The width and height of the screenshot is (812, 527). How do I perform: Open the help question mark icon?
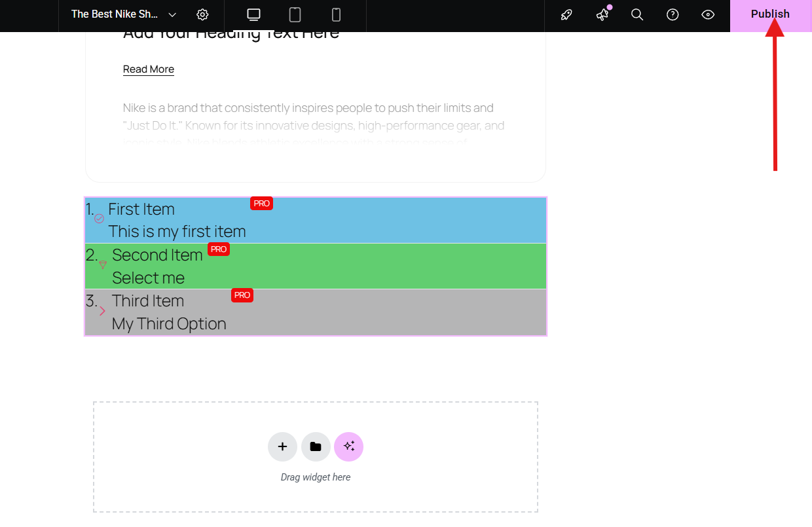[x=673, y=14]
